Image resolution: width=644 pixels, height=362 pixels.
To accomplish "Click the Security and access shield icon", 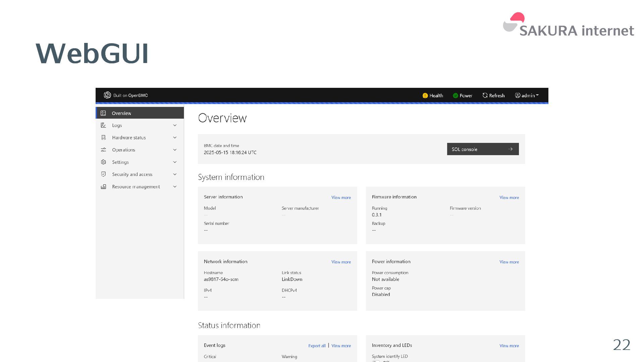I will tap(103, 174).
